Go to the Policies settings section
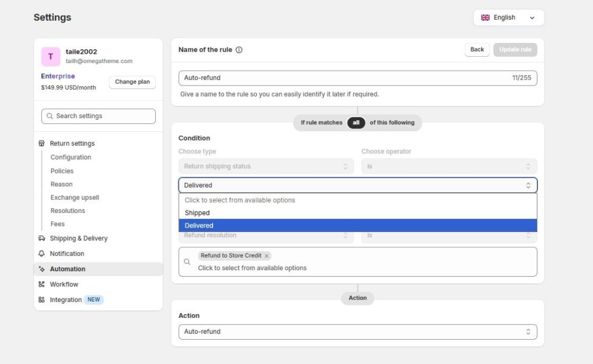 (x=61, y=170)
